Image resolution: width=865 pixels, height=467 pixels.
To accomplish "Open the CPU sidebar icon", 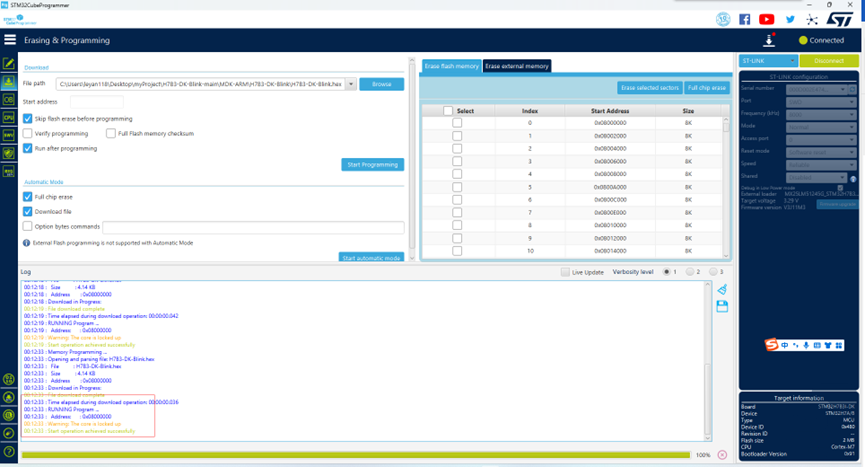I will click(9, 117).
